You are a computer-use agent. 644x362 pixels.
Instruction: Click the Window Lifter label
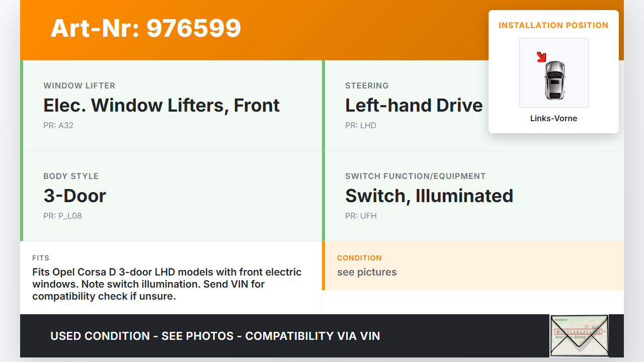click(x=79, y=85)
